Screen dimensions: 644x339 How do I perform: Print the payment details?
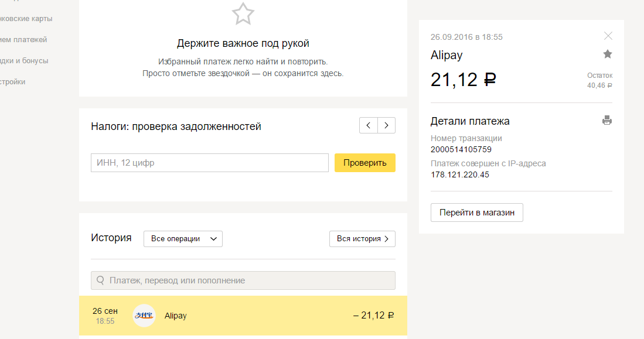[x=607, y=120]
